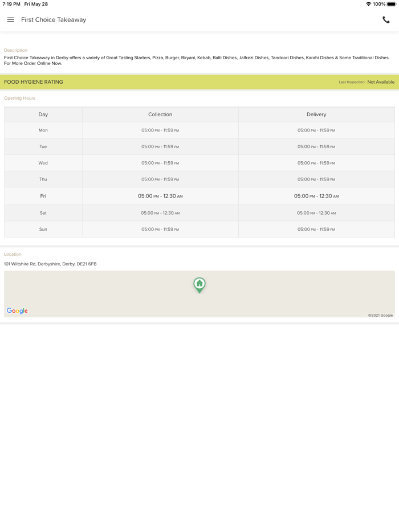
Task: Select the status bar date Fri May 28
Action: point(36,4)
